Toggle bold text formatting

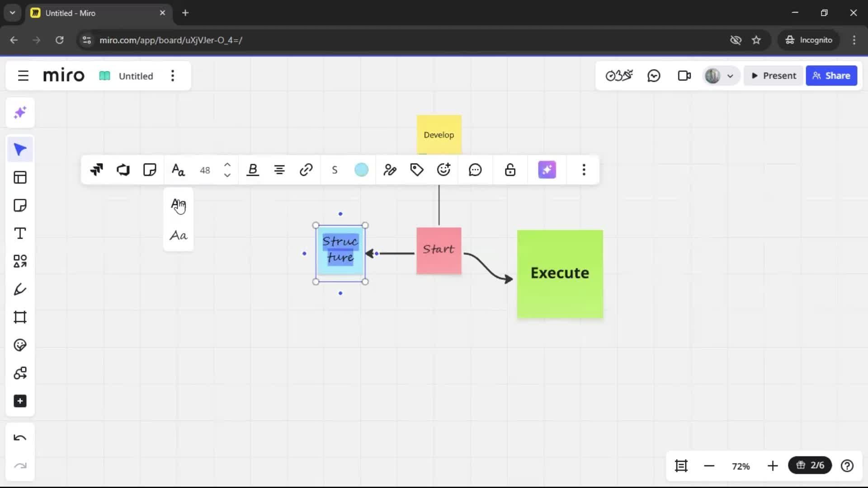pos(253,170)
